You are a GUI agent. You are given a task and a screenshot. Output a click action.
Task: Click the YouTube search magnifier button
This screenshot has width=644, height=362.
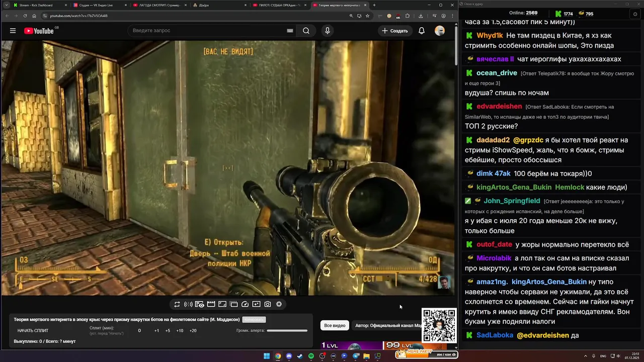[306, 31]
